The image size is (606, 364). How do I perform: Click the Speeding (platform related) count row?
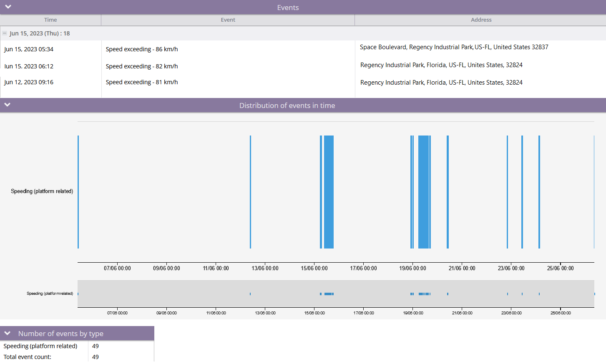[40, 346]
